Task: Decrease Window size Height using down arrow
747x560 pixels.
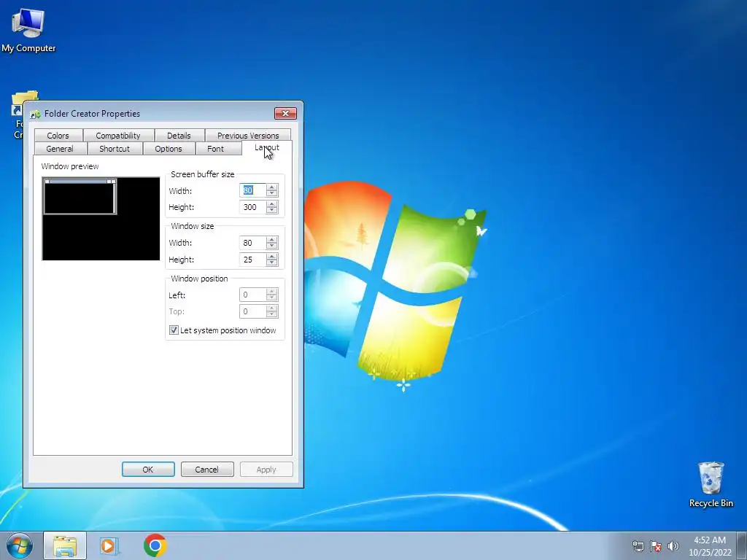Action: (x=272, y=262)
